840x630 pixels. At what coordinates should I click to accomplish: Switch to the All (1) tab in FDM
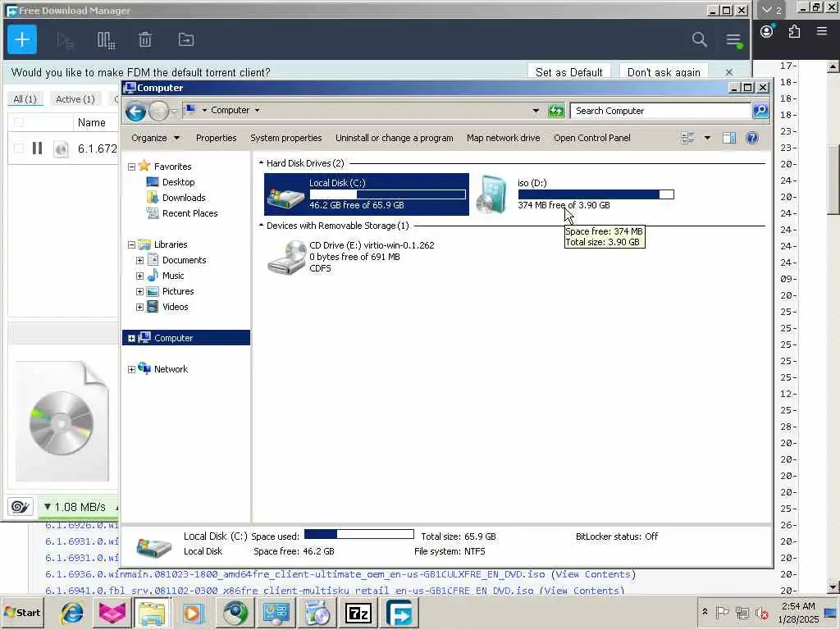pos(25,99)
